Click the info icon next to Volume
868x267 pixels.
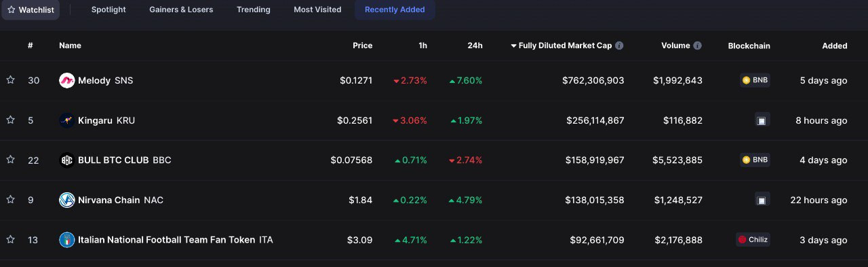click(698, 46)
